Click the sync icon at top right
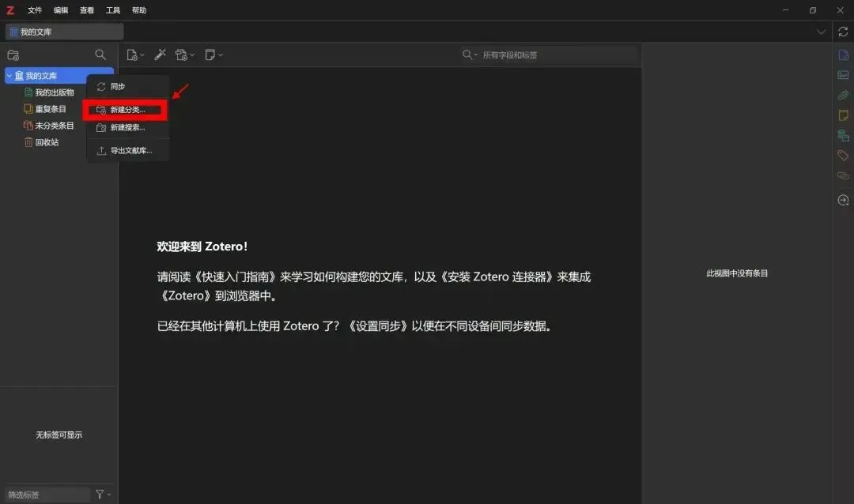854x504 pixels. pyautogui.click(x=843, y=32)
